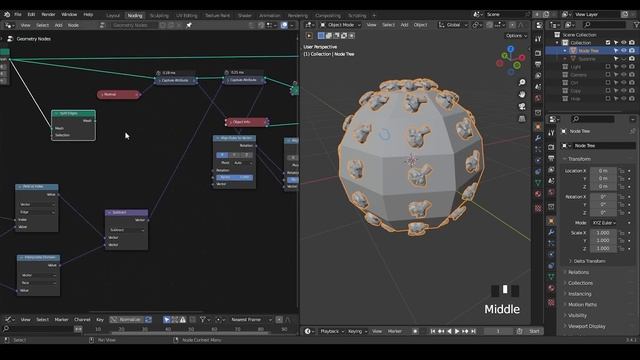
Task: Click the pan hand icon in viewport
Action: coord(522,95)
